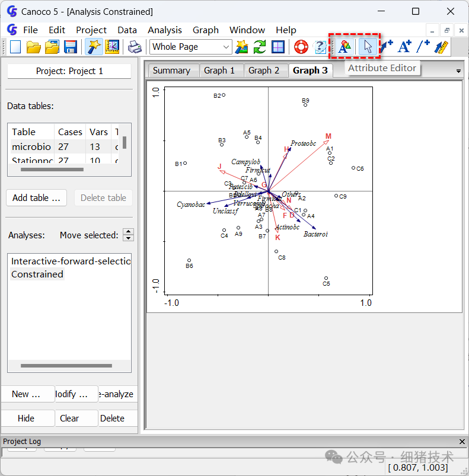Viewport: 469px width, 476px height.
Task: Switch to the Graph 2 tab
Action: coord(264,71)
